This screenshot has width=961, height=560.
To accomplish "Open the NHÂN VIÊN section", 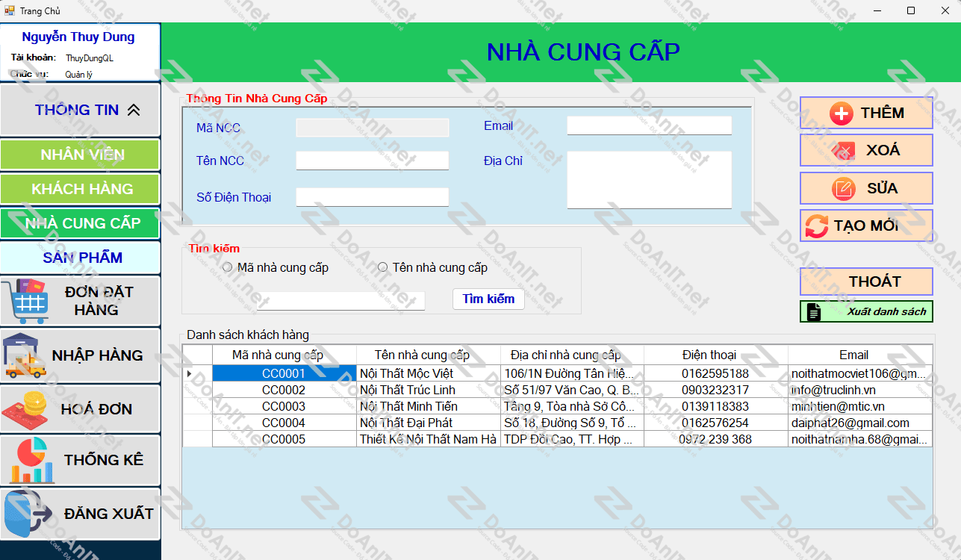I will coord(81,155).
